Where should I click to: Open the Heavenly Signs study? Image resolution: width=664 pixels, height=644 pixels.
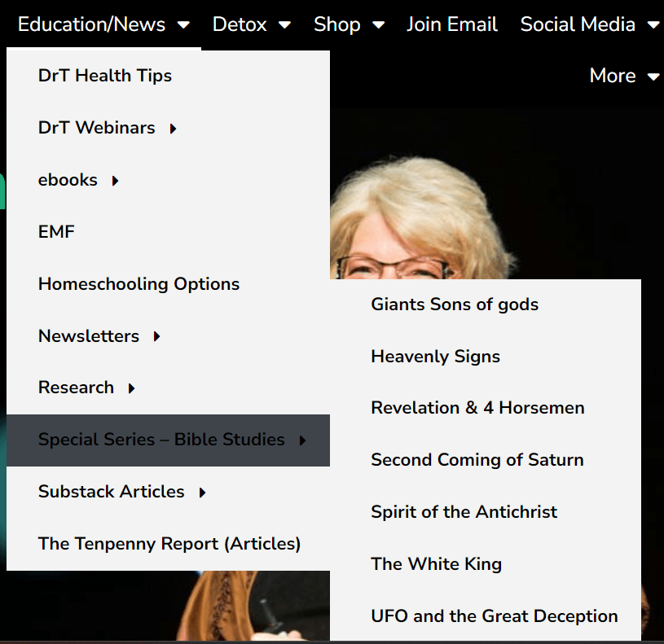pyautogui.click(x=435, y=357)
